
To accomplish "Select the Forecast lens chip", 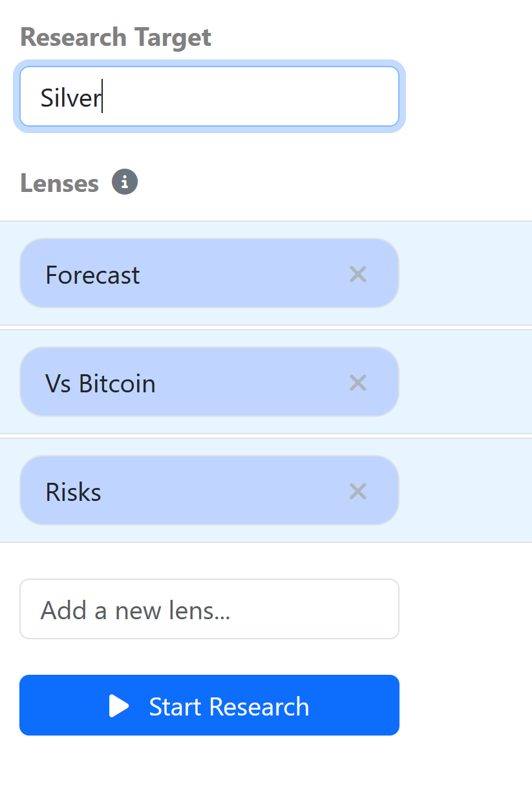I will click(x=209, y=273).
